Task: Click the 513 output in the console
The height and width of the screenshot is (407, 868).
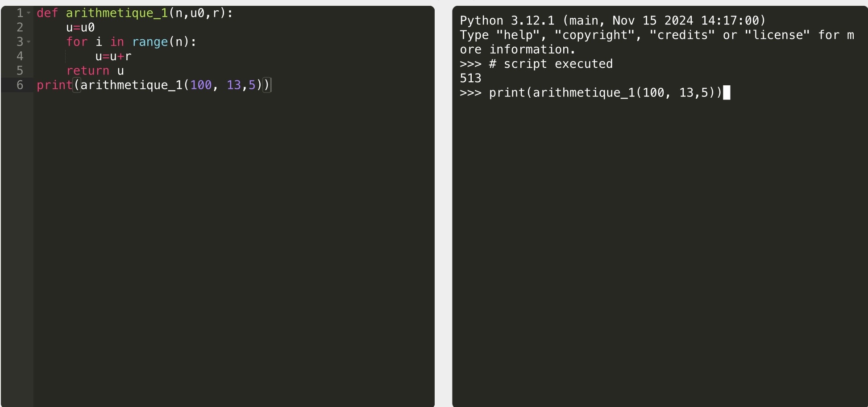Action: coord(470,78)
